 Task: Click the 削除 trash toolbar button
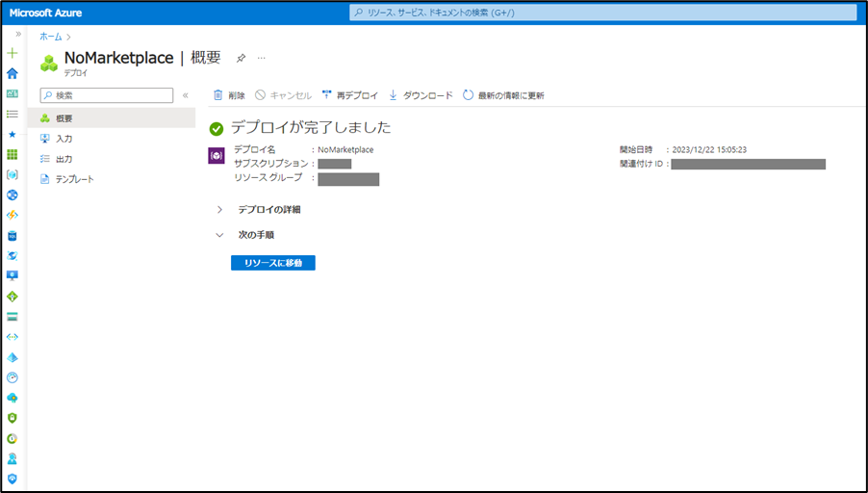(229, 95)
